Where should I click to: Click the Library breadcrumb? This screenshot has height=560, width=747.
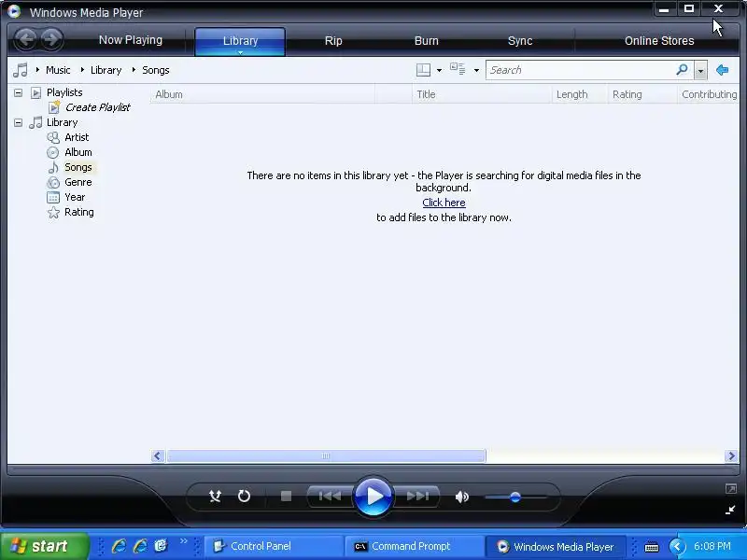(x=106, y=70)
